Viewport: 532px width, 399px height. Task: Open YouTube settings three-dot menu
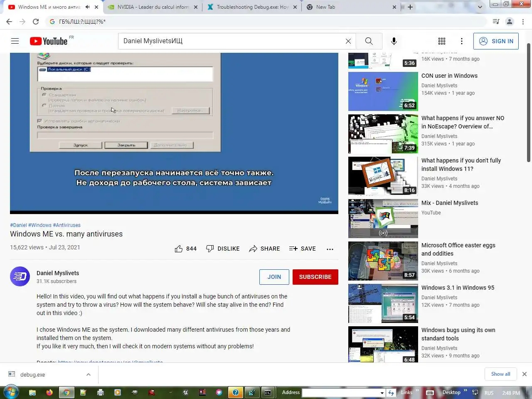click(462, 41)
